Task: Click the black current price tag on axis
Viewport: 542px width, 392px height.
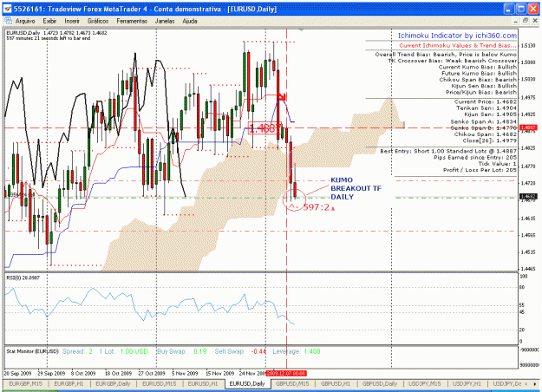Action: tap(528, 196)
